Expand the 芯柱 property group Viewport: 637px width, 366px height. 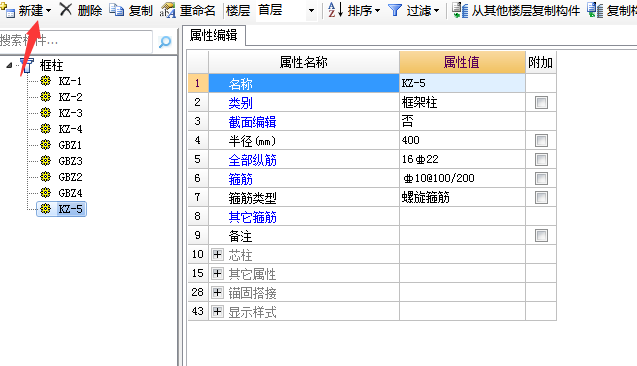(x=217, y=255)
